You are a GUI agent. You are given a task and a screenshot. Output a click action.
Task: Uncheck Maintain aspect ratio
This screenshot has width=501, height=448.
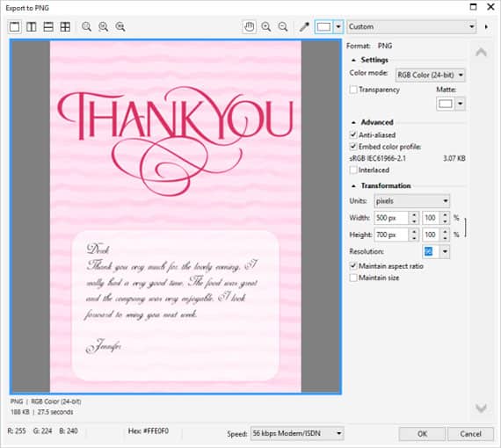point(353,266)
